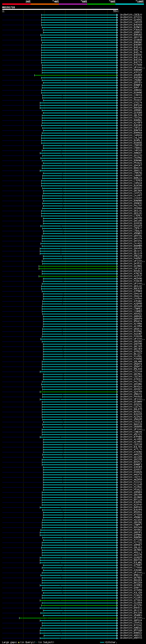Open hit UniRef100_P09189
The image size is (146, 644).
coord(131,336)
